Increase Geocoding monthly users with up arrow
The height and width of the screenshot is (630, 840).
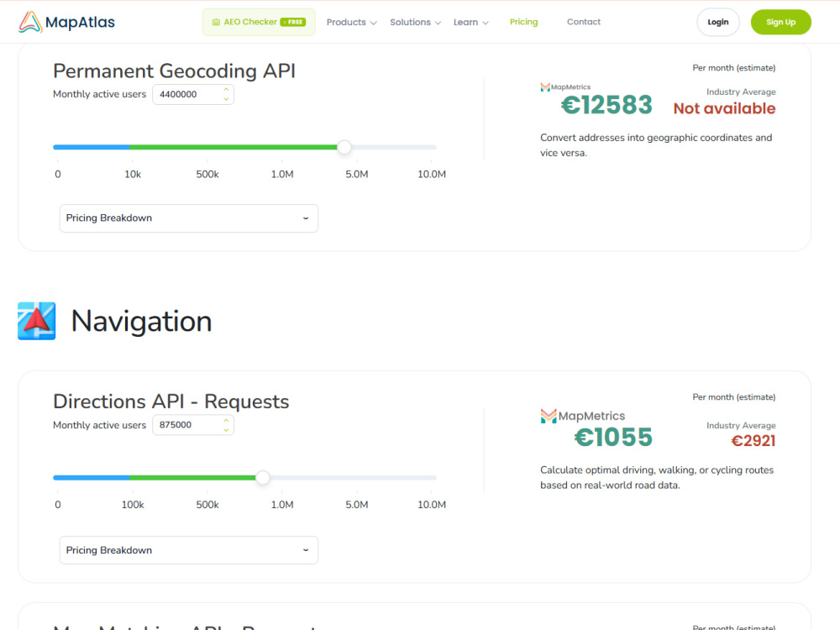coord(226,90)
